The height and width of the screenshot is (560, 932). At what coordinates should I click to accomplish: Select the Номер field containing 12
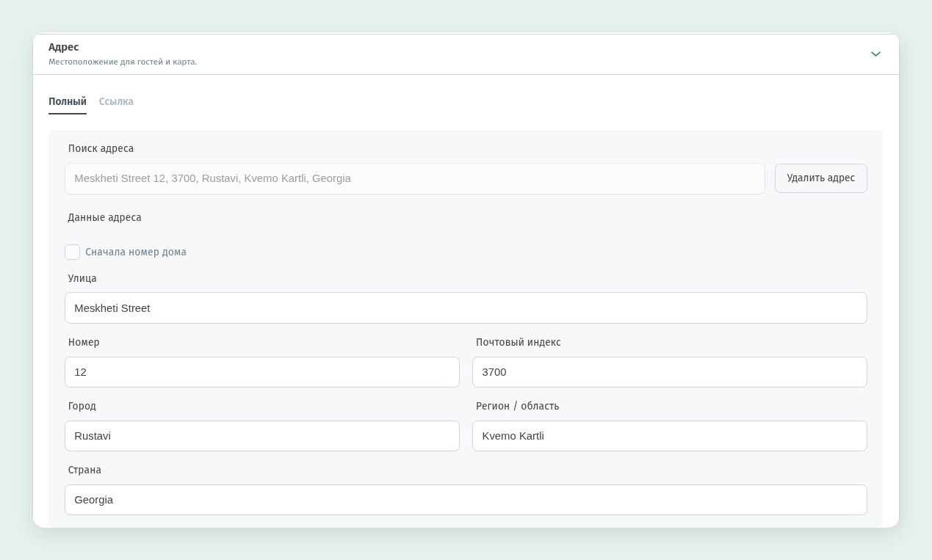(262, 372)
